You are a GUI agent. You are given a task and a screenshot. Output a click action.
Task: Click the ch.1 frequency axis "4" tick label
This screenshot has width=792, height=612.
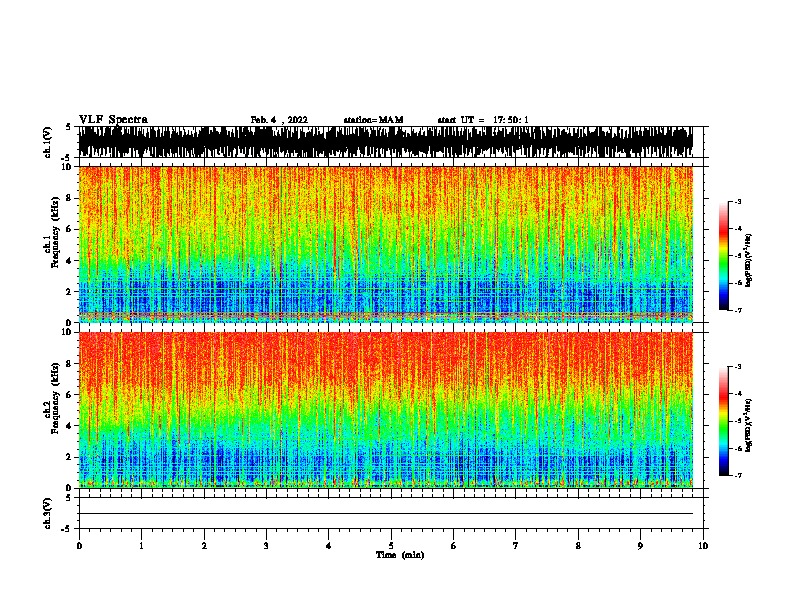69,261
